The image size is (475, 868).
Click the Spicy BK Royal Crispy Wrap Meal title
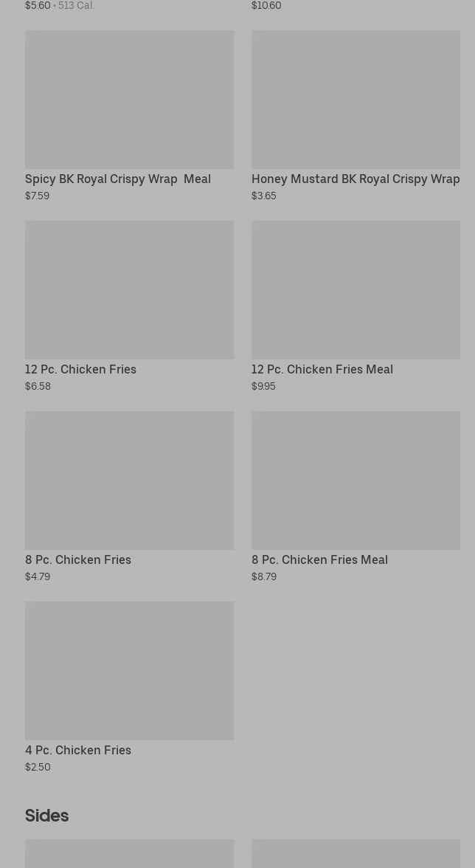click(118, 179)
